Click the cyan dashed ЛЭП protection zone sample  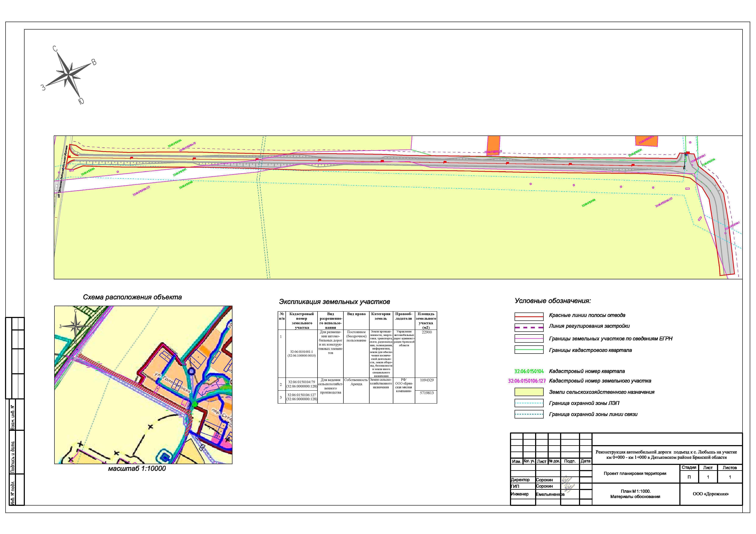[529, 403]
